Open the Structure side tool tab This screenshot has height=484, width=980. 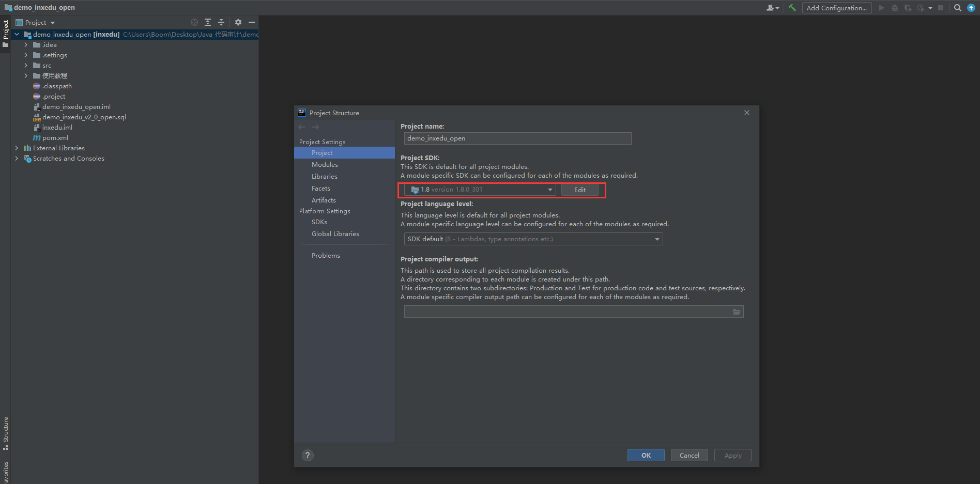coord(5,433)
